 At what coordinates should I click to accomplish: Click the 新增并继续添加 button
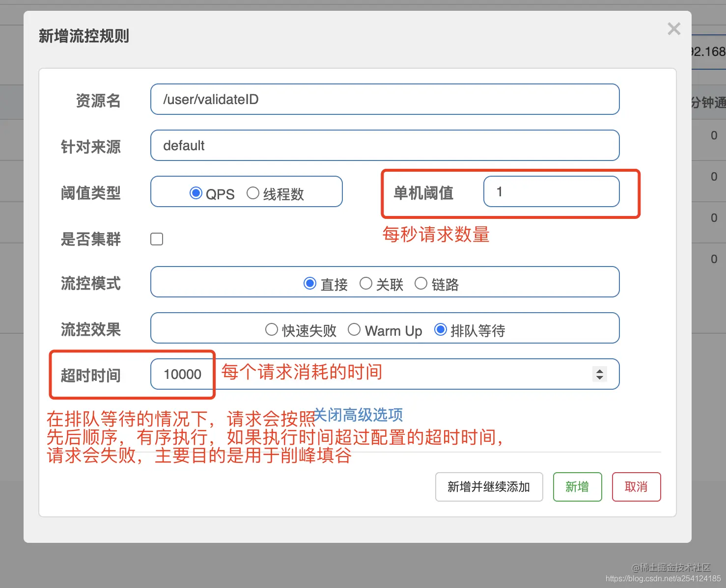[x=489, y=487]
